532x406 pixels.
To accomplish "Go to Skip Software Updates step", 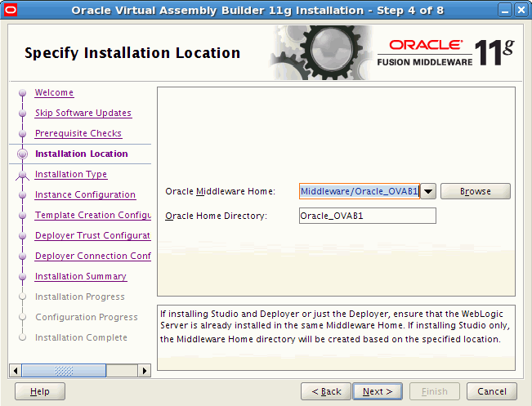I will tap(83, 113).
